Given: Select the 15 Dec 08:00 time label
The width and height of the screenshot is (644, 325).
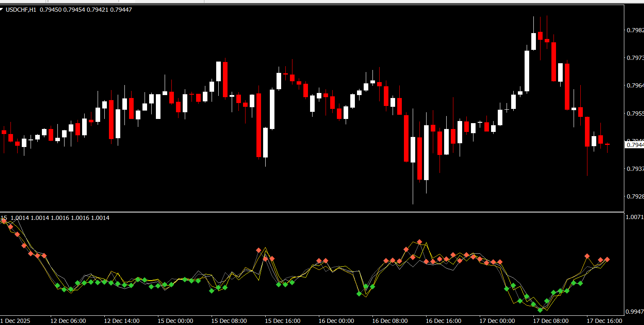Looking at the screenshot, I should coord(229,321).
